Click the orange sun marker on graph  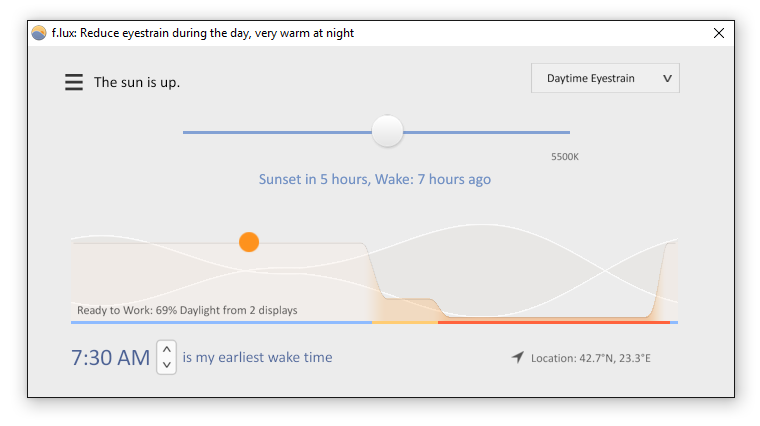(249, 242)
